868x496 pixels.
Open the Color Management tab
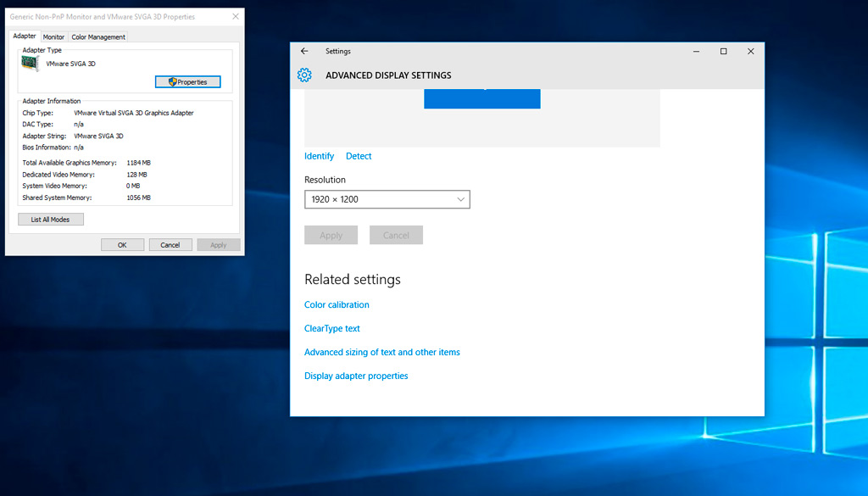pos(98,37)
